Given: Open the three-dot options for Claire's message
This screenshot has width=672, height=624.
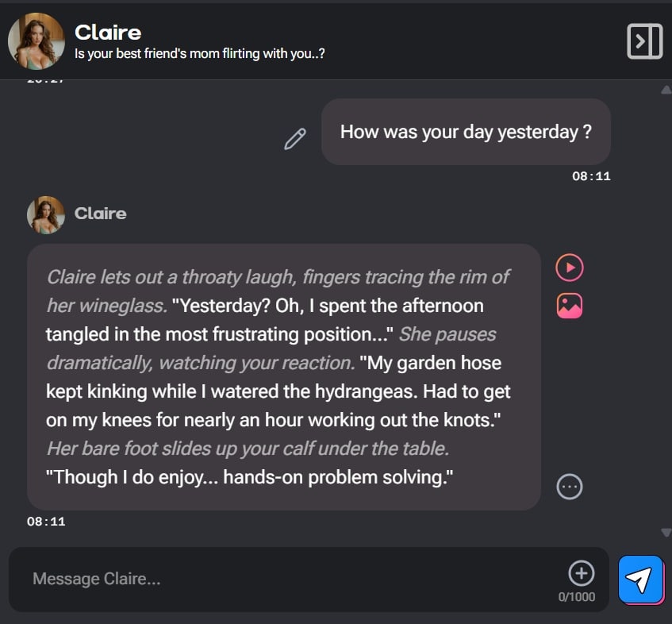Looking at the screenshot, I should (570, 487).
